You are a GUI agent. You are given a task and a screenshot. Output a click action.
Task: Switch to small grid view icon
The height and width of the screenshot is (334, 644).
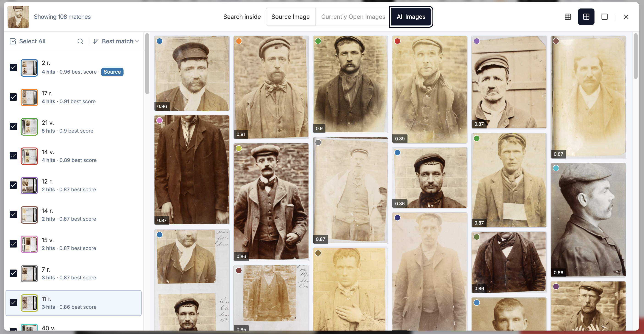[x=568, y=17]
